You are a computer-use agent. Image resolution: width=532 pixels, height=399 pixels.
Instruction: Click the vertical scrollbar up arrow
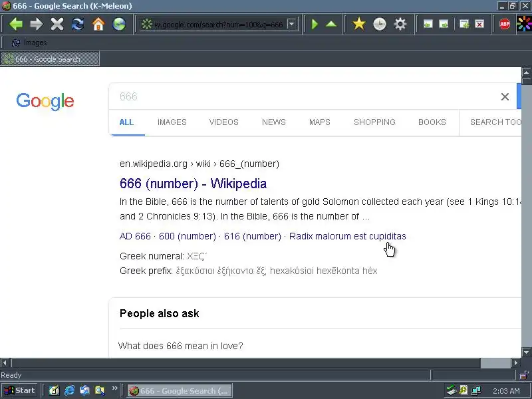526,72
